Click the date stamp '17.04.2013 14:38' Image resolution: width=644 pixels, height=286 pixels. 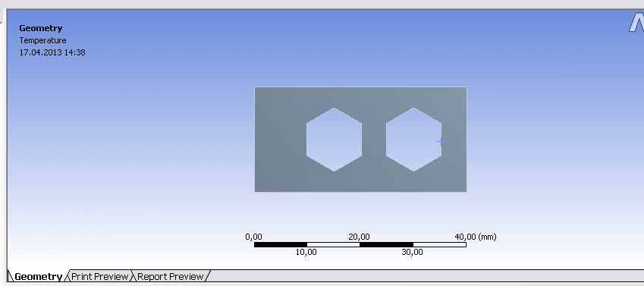[x=52, y=52]
